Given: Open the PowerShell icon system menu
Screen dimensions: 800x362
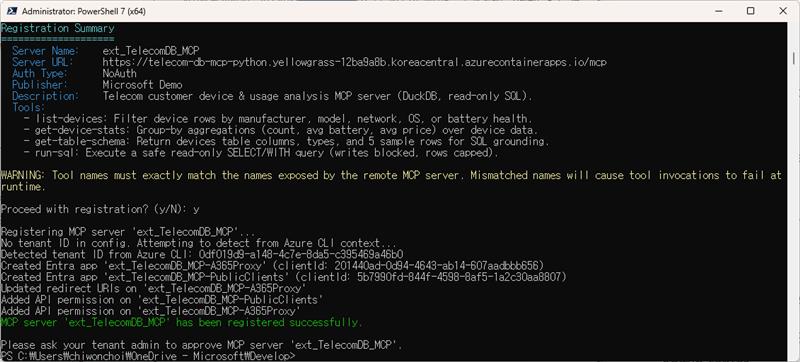Looking at the screenshot, I should [11, 11].
